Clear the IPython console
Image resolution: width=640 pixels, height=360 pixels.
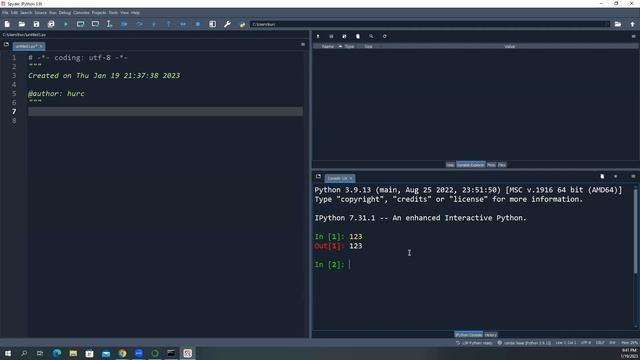[602, 176]
